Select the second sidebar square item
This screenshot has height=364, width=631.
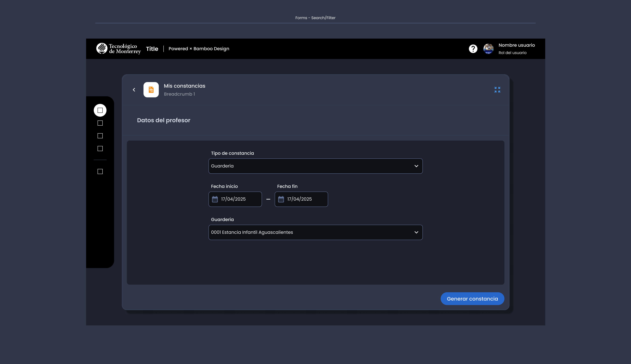pos(100,123)
